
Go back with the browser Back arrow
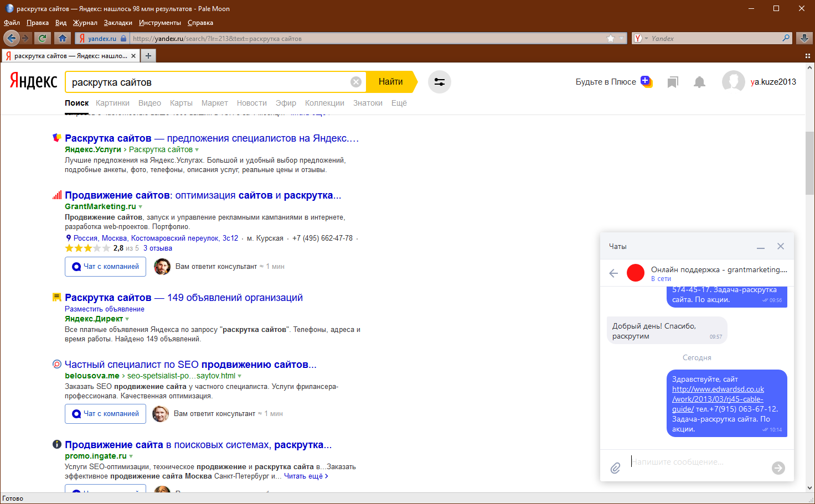tap(11, 38)
